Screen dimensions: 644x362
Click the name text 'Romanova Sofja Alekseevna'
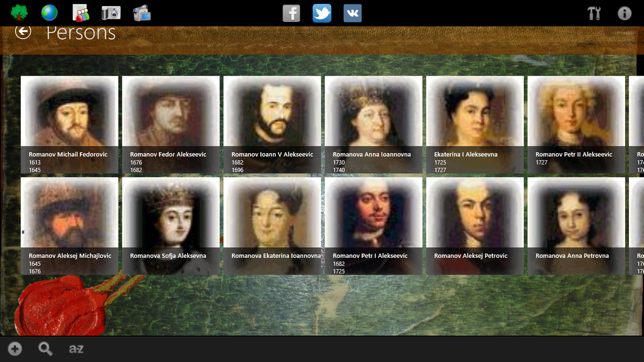(169, 256)
